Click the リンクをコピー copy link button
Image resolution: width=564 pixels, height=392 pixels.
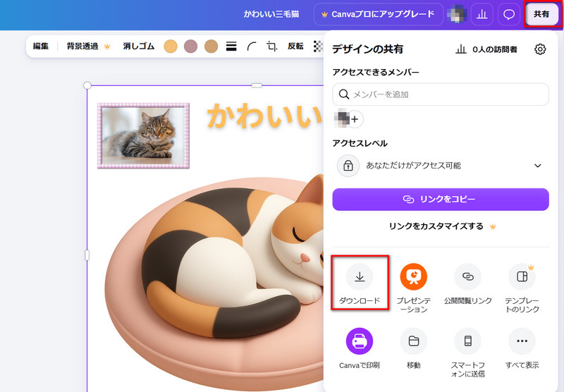pos(440,200)
